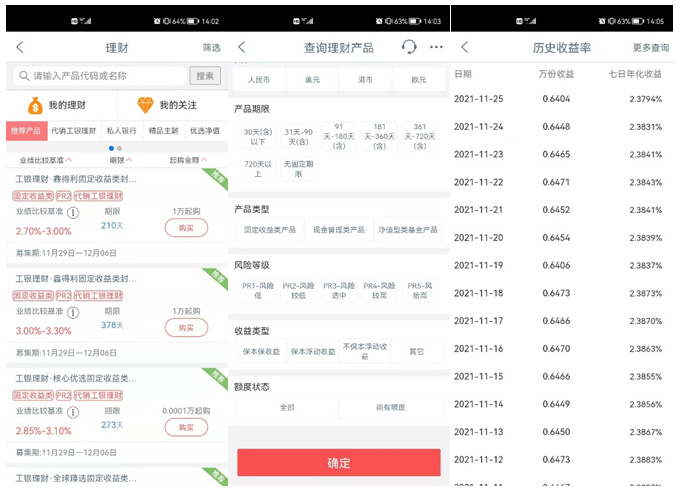Click 七日年化收益 value 2.3883%
This screenshot has width=679, height=498.
646,459
